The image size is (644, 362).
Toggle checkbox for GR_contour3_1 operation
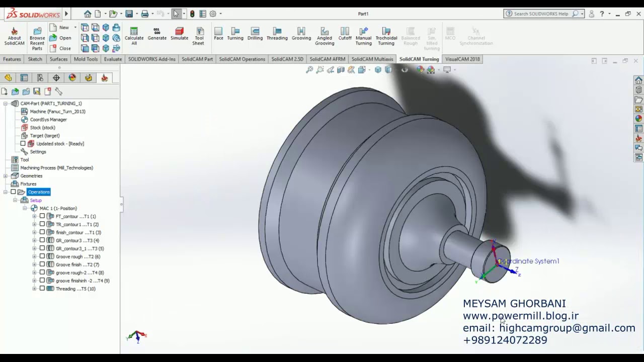(x=42, y=248)
